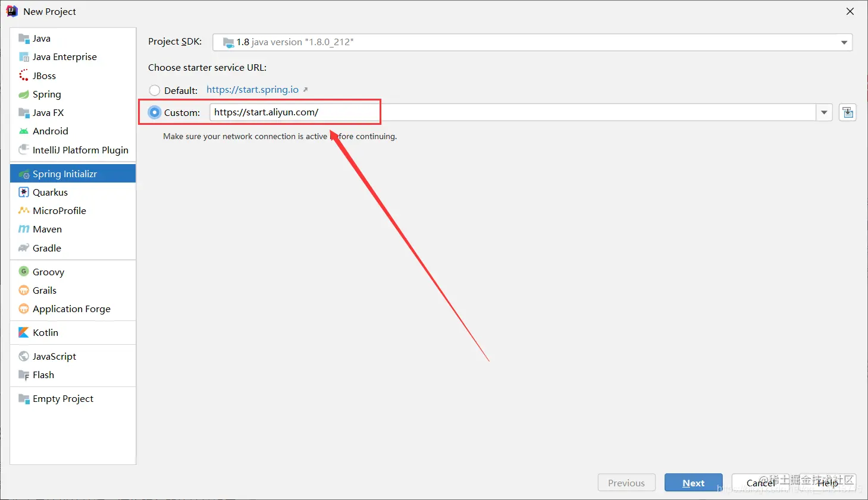Click the JBoss red dots icon

(24, 76)
